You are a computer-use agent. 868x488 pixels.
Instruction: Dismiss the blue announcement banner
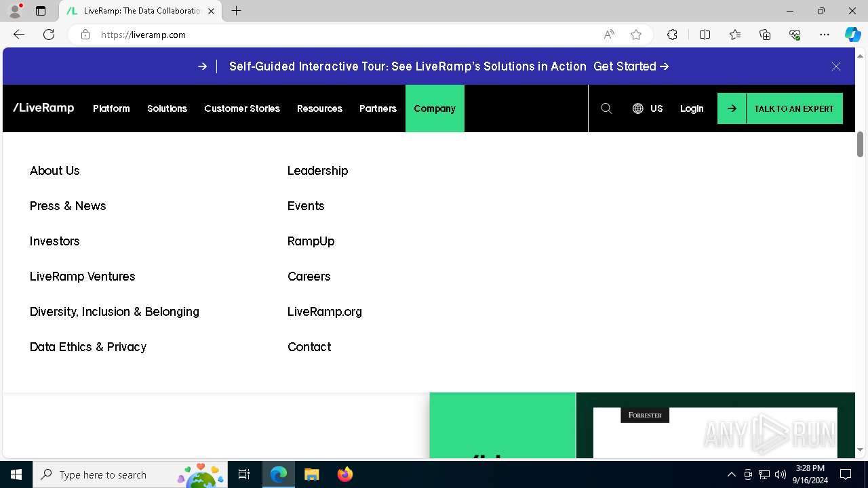coord(836,66)
